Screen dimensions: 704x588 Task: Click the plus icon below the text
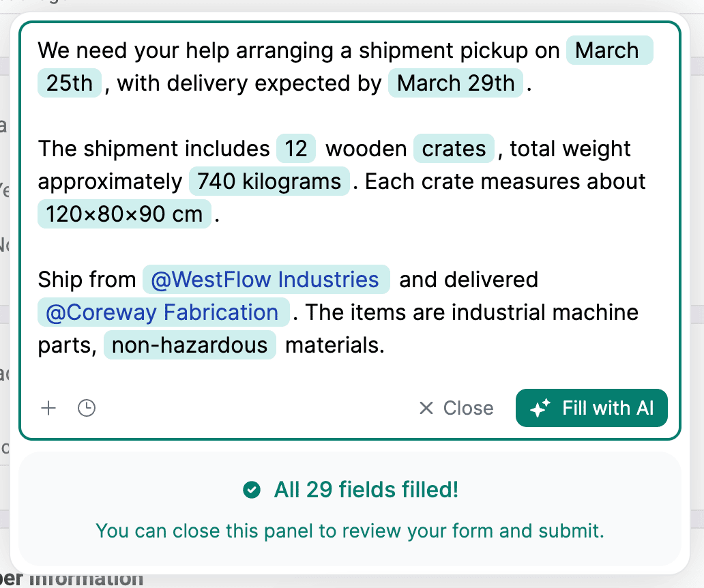[x=48, y=408]
